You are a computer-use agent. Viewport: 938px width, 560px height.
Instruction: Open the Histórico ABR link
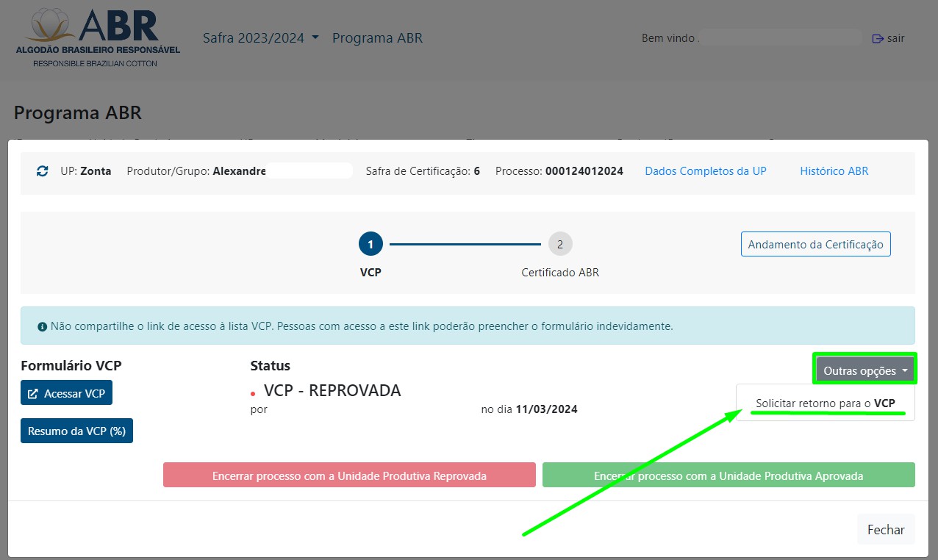pos(834,171)
